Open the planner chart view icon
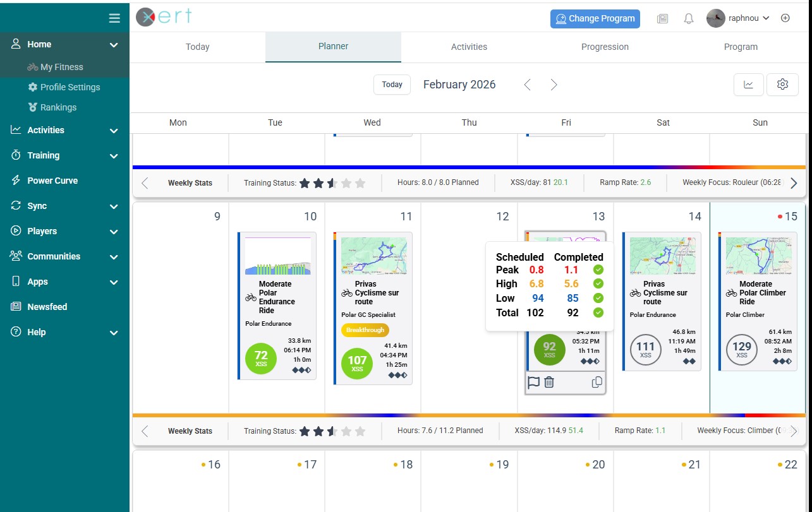 (749, 85)
